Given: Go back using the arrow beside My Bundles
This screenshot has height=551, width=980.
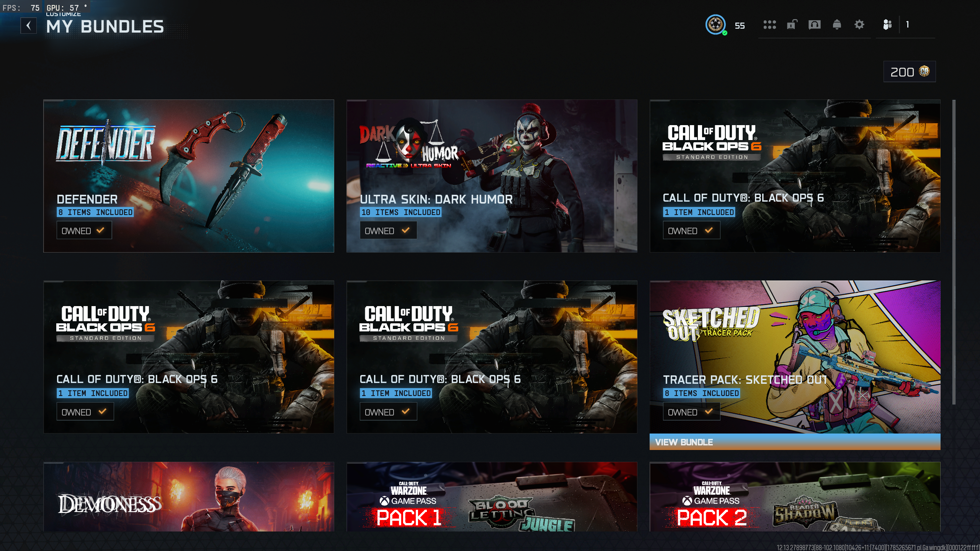Looking at the screenshot, I should 28,26.
